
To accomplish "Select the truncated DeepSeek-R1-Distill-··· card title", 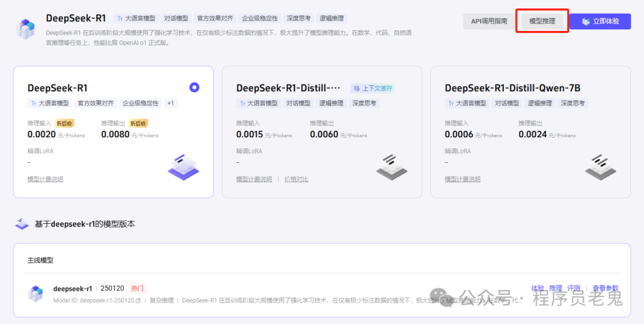I will [289, 88].
